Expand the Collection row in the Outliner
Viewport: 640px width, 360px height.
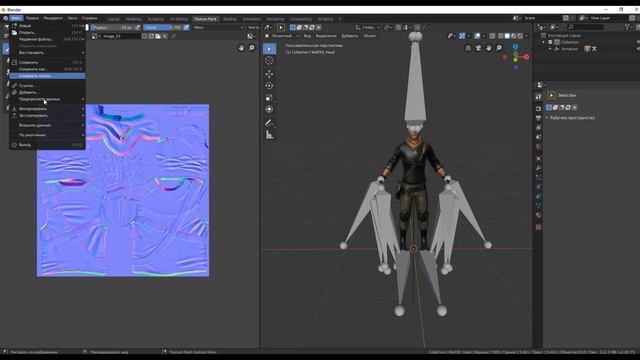point(544,42)
